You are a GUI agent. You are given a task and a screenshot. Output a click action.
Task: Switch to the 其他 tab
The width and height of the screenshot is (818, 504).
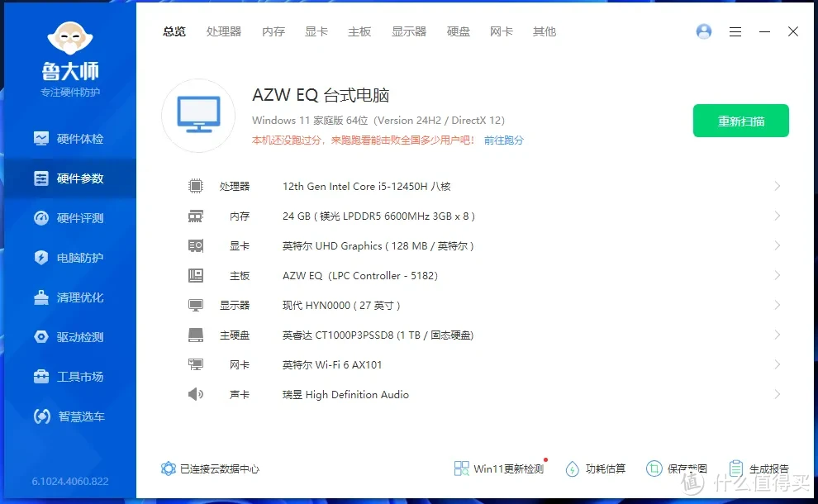tap(545, 32)
